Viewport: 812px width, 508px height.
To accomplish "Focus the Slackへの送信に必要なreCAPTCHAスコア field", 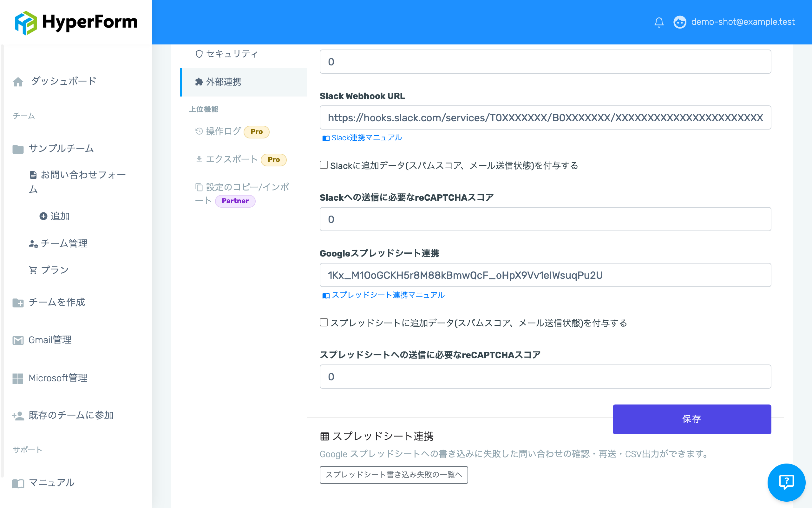I will [x=545, y=219].
